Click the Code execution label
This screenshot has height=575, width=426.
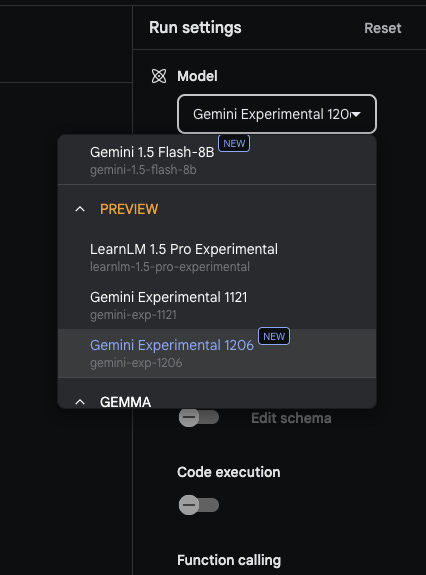[228, 472]
